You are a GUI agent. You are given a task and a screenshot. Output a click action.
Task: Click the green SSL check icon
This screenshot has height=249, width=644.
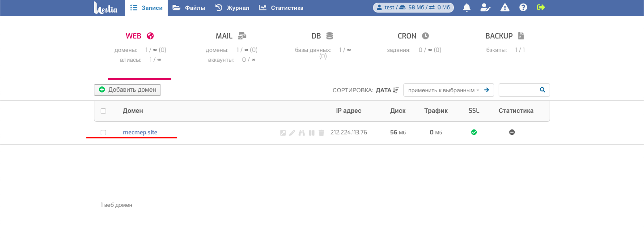pos(474,133)
